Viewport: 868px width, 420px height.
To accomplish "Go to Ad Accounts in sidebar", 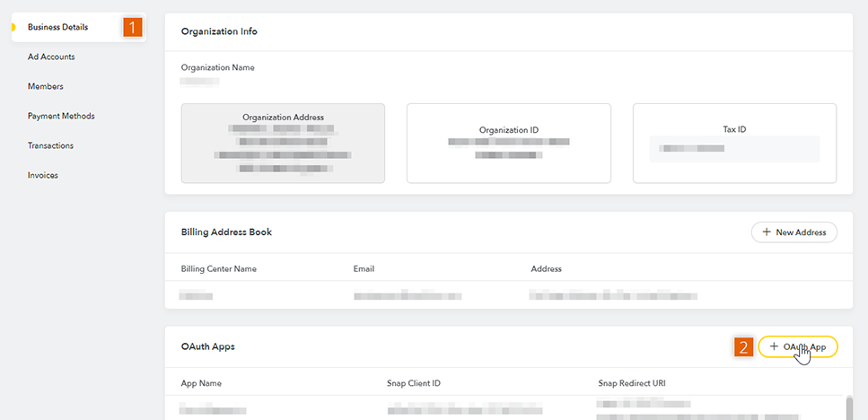I will point(51,57).
